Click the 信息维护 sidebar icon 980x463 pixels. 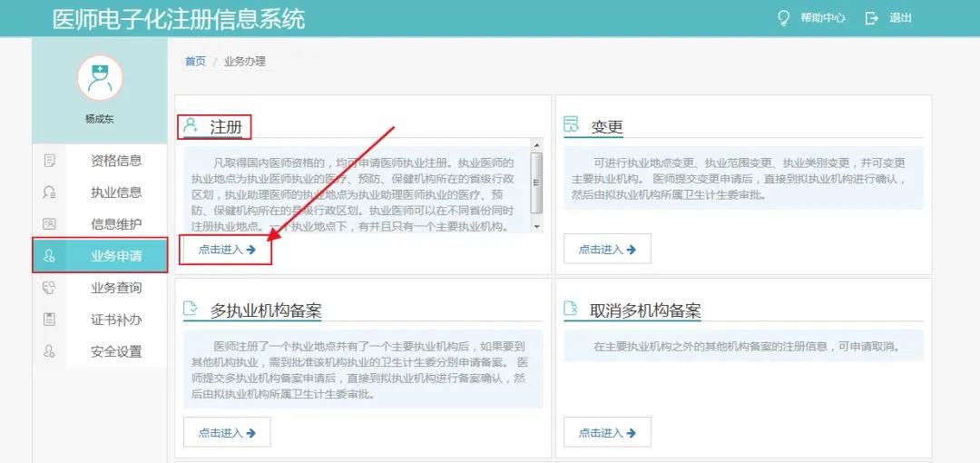[x=50, y=224]
